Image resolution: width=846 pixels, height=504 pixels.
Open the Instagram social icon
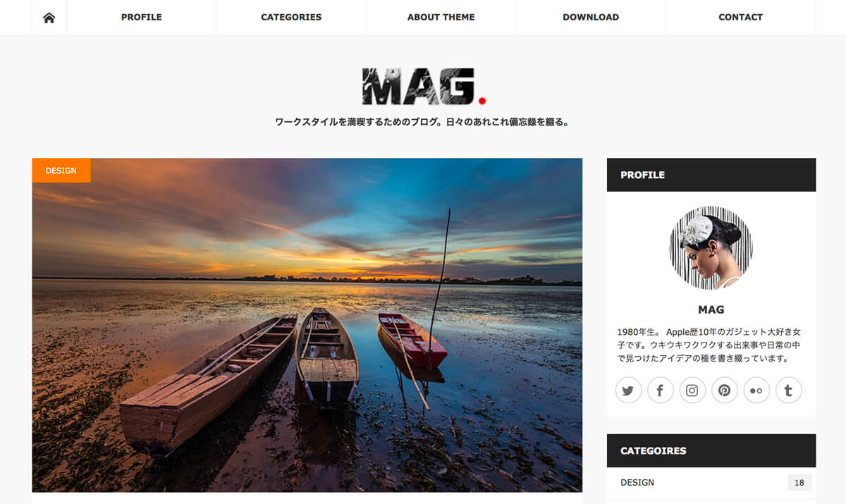click(x=692, y=390)
